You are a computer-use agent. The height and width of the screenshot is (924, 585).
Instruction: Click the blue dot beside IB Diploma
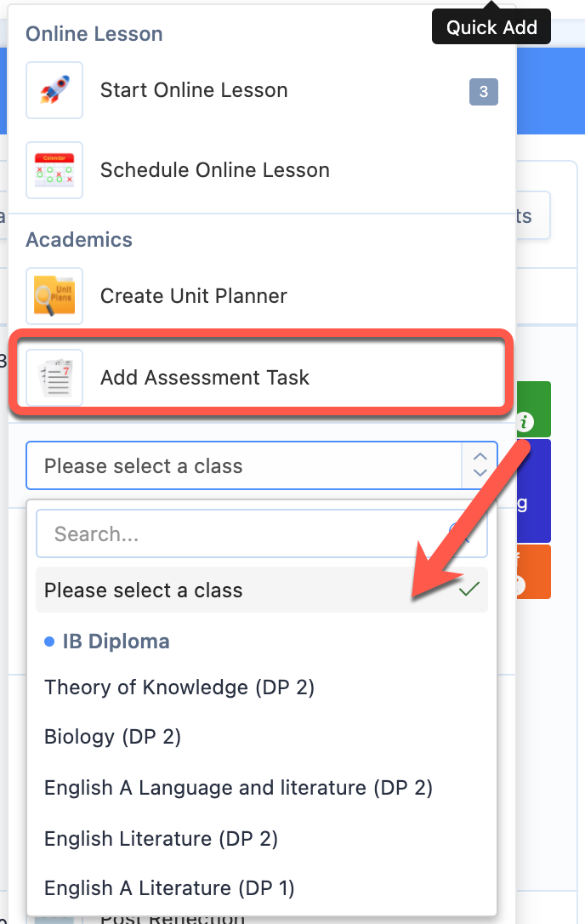click(49, 642)
